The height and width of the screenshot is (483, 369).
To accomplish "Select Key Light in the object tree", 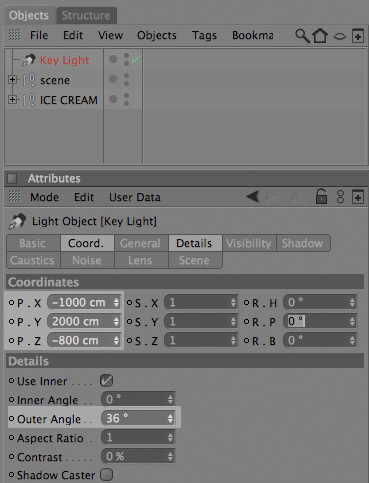I will (x=65, y=60).
